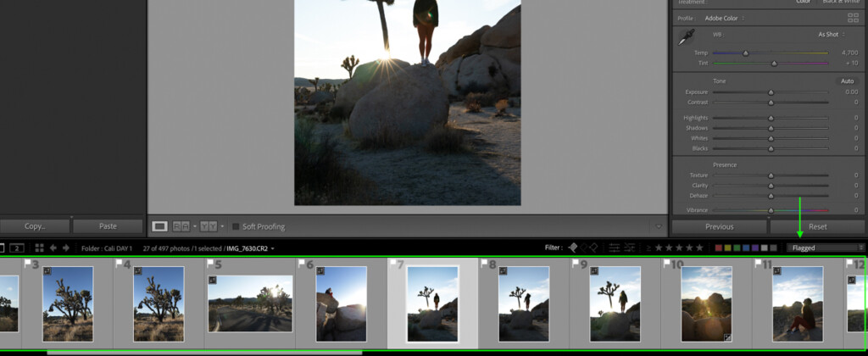Toggle the flag on thumbnail 8
This screenshot has height=356, width=868.
click(x=484, y=263)
